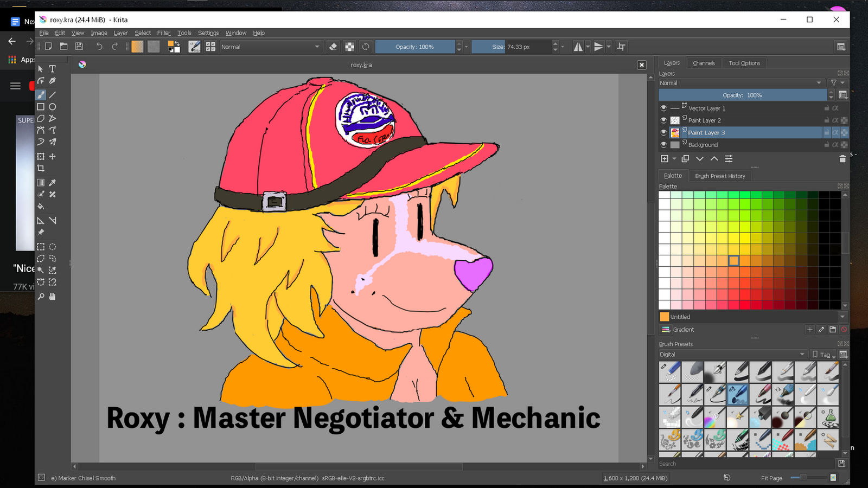Select the Pan hand tool
Image resolution: width=868 pixels, height=488 pixels.
point(53,297)
